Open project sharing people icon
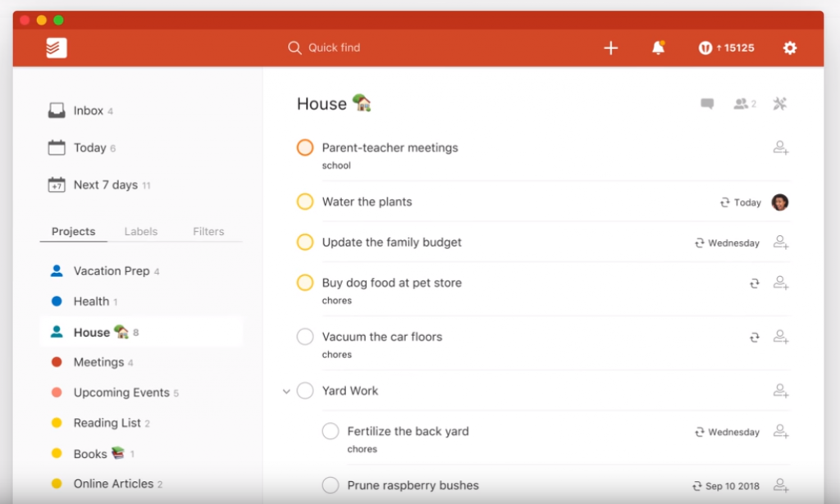The image size is (840, 504). pos(744,104)
